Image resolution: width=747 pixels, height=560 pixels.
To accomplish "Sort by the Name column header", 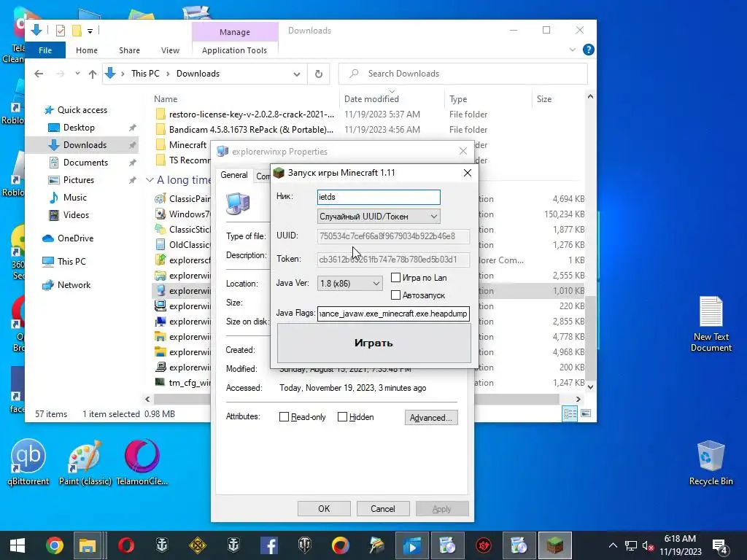I will (x=166, y=99).
